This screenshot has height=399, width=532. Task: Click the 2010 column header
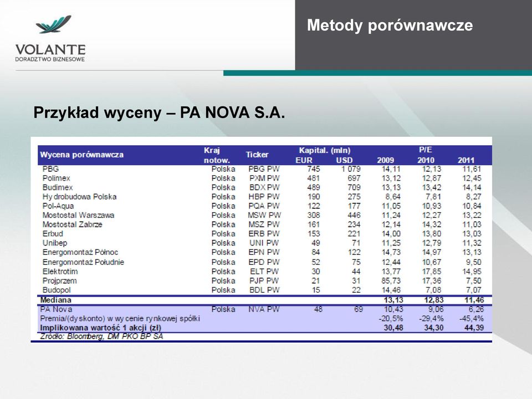[426, 160]
